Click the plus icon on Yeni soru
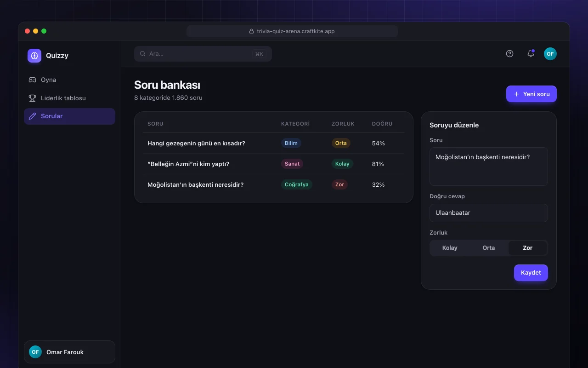The width and height of the screenshot is (588, 368). click(x=516, y=94)
